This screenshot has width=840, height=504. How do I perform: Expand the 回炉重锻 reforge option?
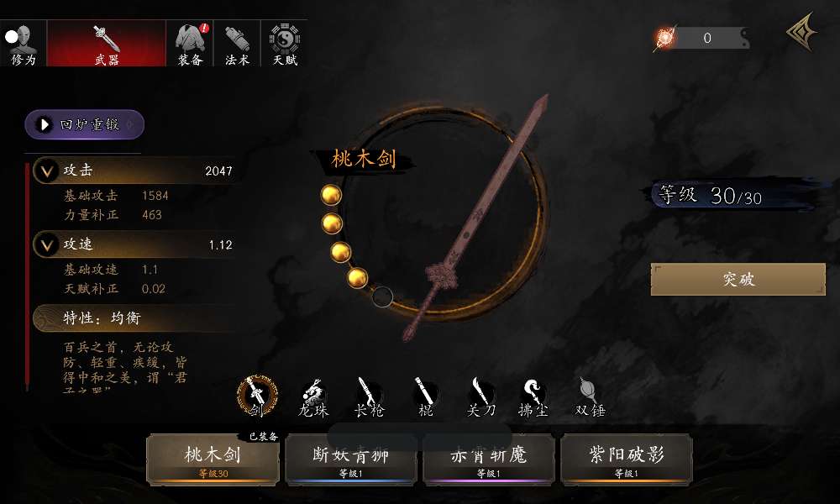coord(85,124)
